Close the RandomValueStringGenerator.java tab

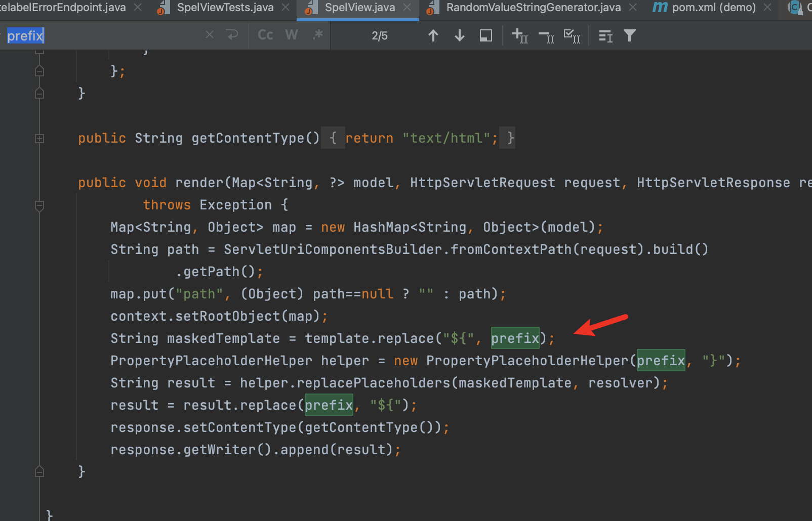coord(633,8)
